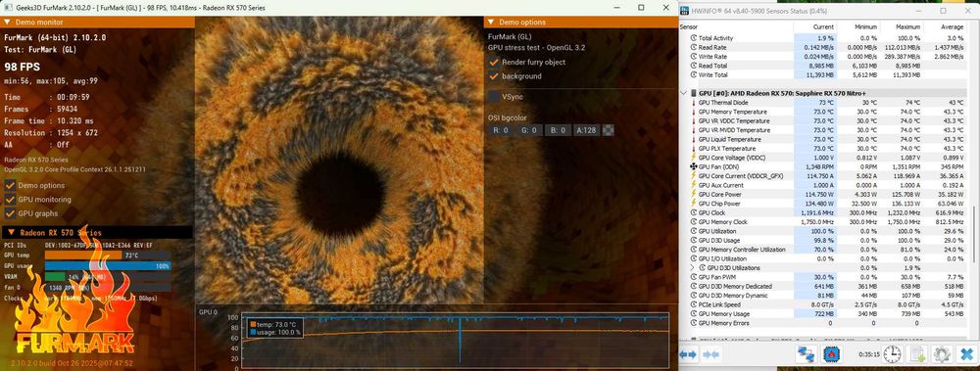Click fan icon beside GPU Fan (ODN)
980x371 pixels.
[693, 166]
